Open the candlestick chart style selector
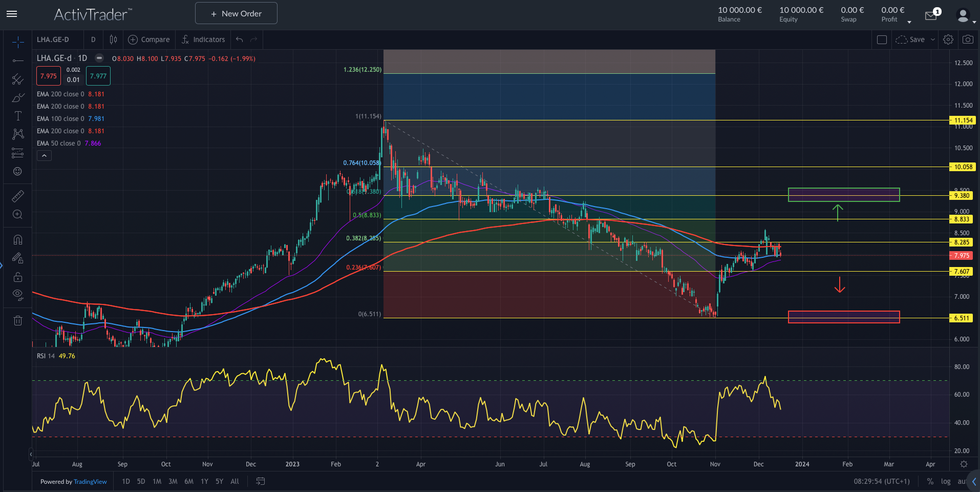 [113, 39]
